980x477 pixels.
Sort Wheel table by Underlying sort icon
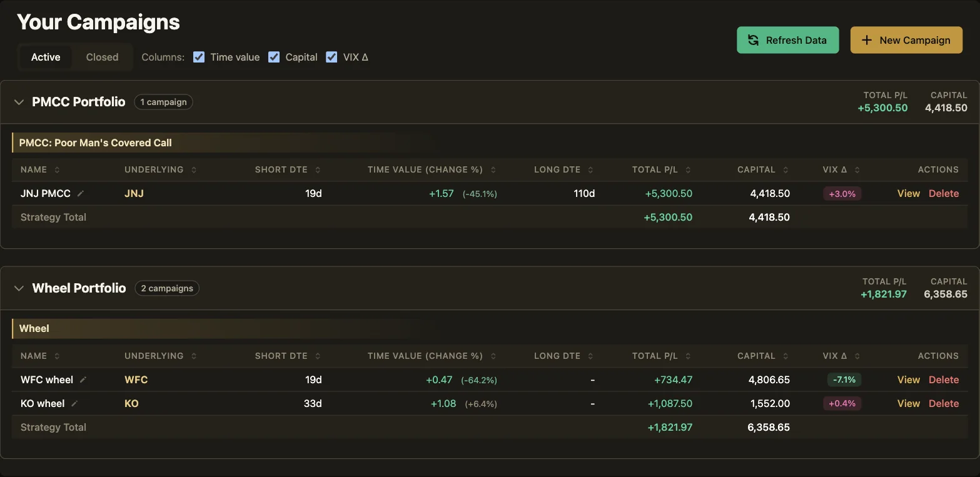coord(194,356)
